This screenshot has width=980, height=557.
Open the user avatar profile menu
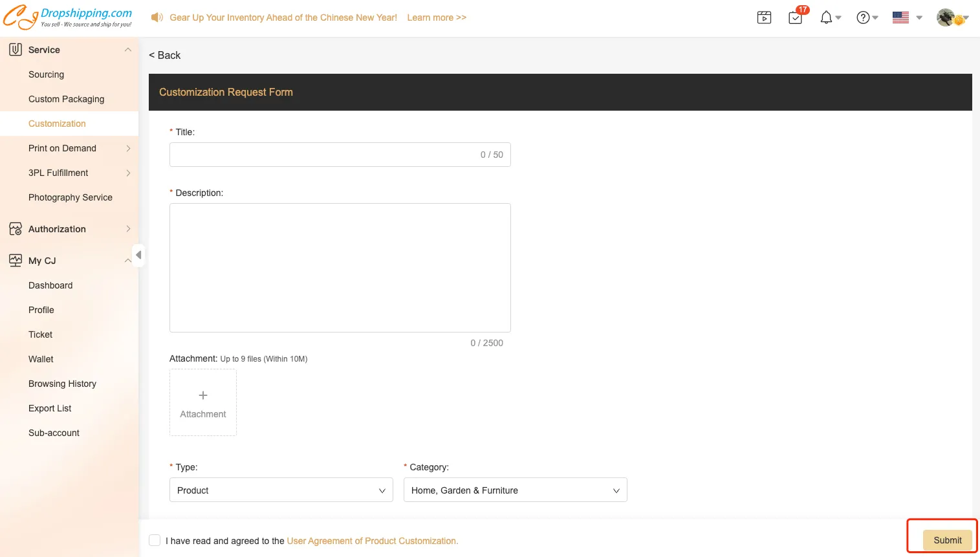pos(946,17)
